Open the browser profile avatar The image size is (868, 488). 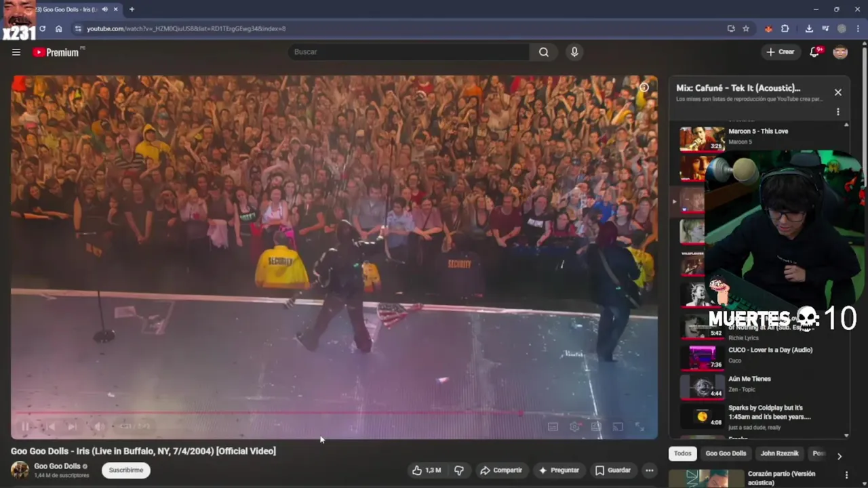tap(842, 28)
